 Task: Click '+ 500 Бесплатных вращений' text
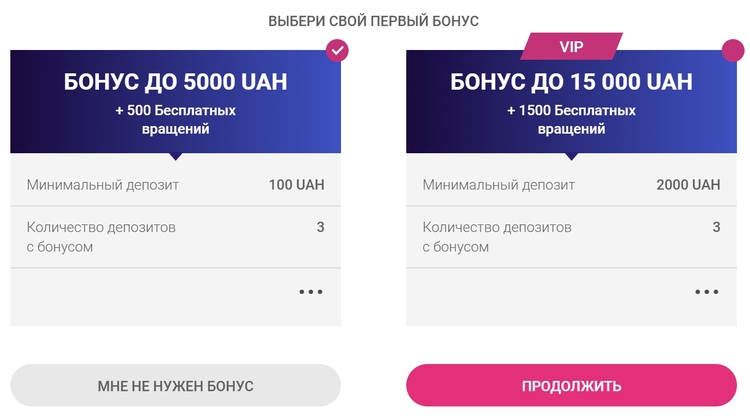(175, 119)
